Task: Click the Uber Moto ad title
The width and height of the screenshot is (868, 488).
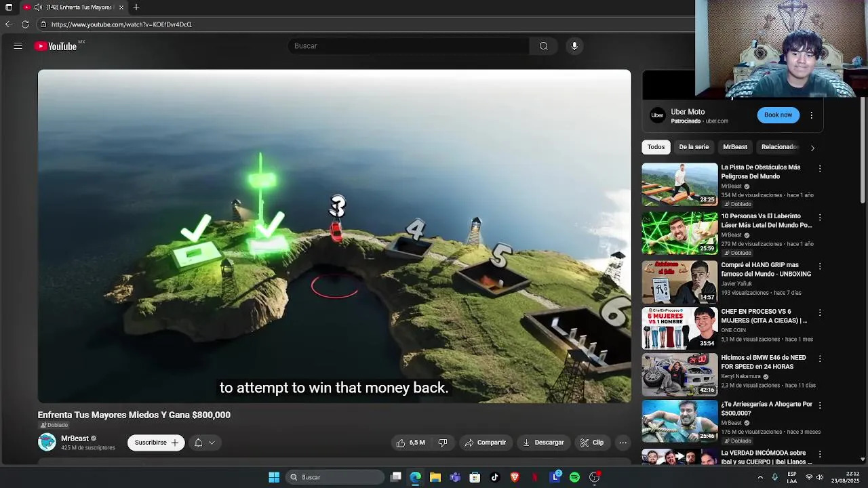Action: (x=688, y=112)
